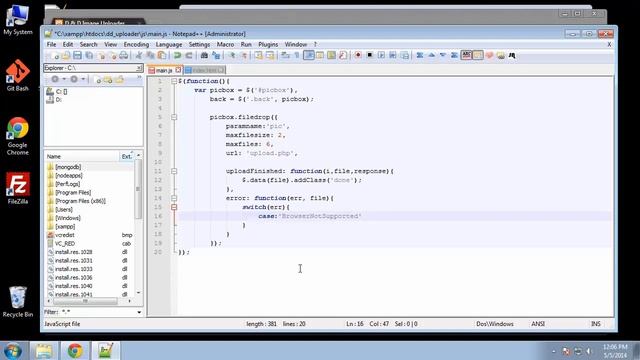Screen dimensions: 640x360
Task: Sort the file list by Ext. column
Action: [x=127, y=156]
